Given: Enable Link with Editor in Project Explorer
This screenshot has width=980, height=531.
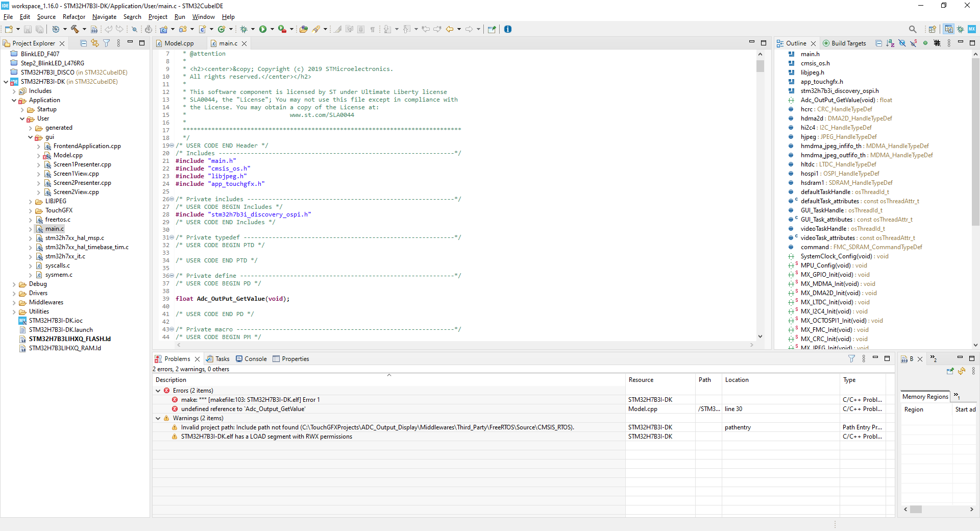Looking at the screenshot, I should [x=95, y=43].
